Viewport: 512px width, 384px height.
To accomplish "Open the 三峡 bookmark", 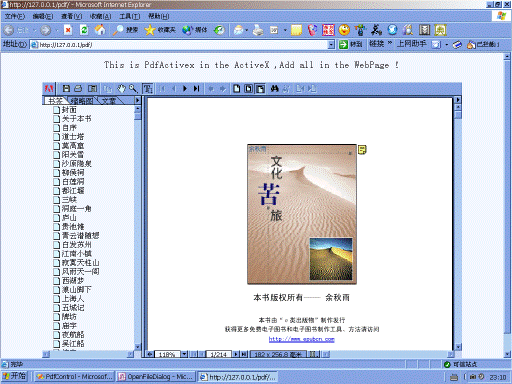I will 69,199.
